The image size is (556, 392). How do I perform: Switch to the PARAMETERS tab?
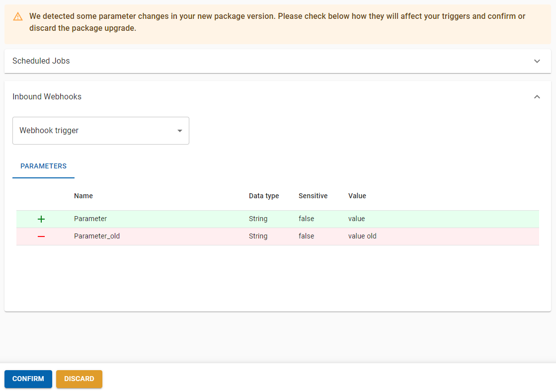pos(43,166)
